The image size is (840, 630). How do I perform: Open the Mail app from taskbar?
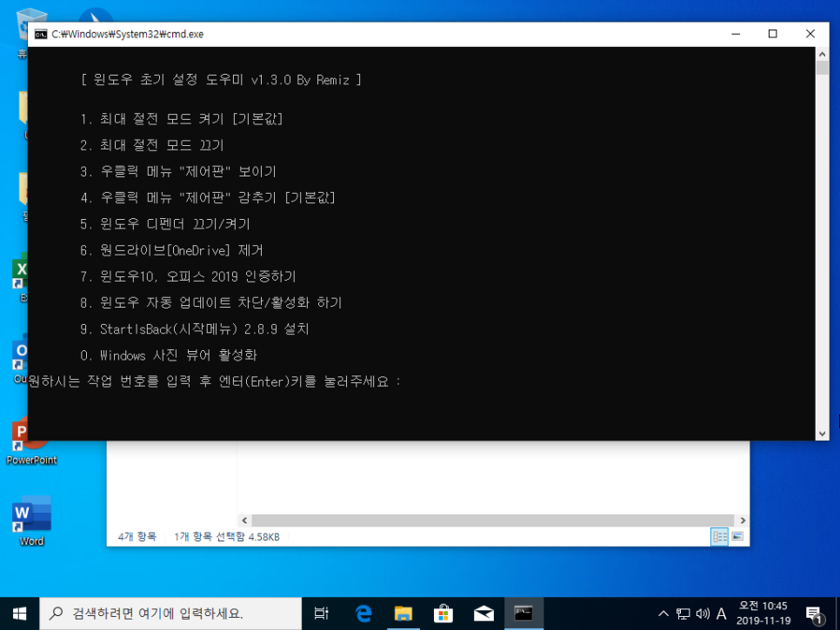click(x=483, y=613)
